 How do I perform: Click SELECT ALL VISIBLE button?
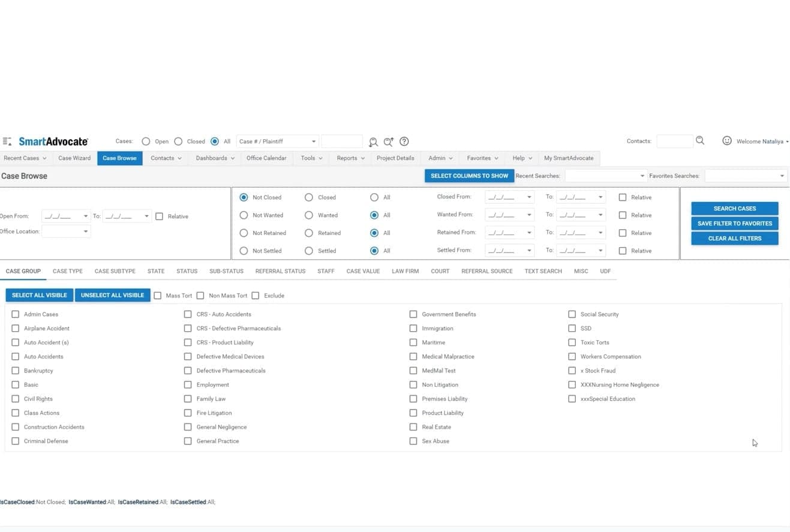(38, 295)
